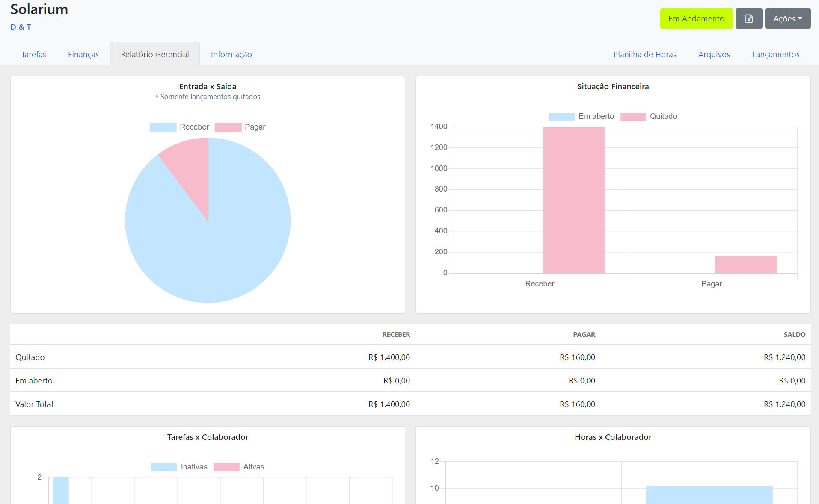Image resolution: width=819 pixels, height=504 pixels.
Task: Toggle Em aberto legend in bar chart
Action: (582, 116)
